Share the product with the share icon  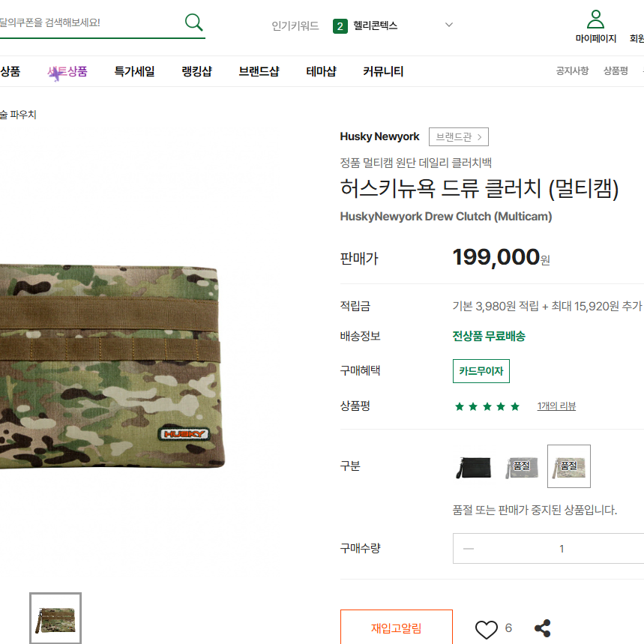pos(543,628)
